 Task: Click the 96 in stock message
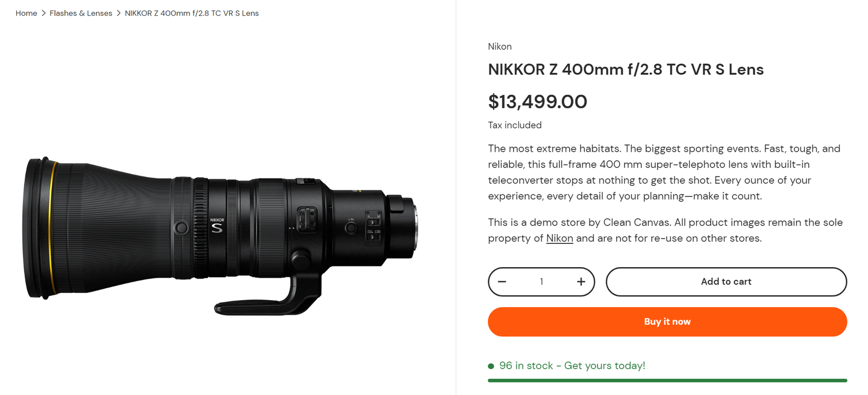point(572,366)
